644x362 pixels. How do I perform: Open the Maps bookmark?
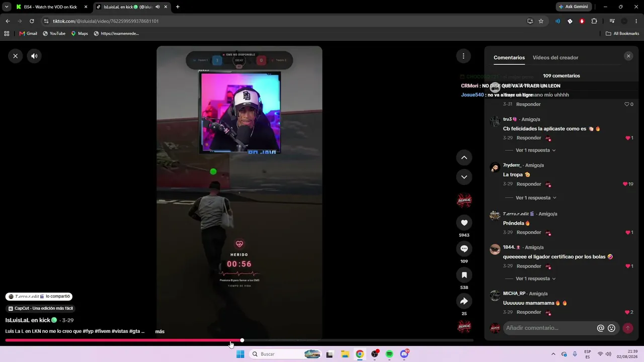coord(79,34)
